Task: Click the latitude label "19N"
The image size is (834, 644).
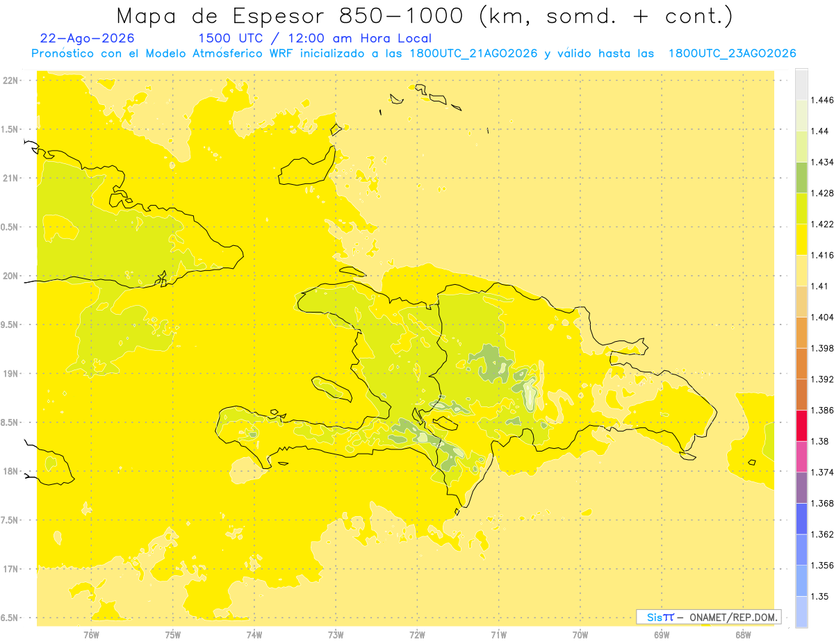Action: coord(10,373)
